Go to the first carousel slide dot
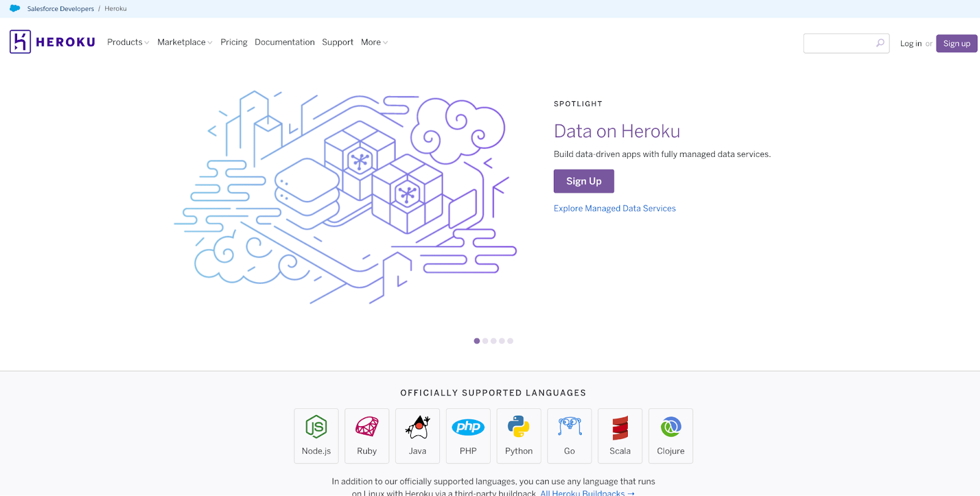 tap(477, 341)
